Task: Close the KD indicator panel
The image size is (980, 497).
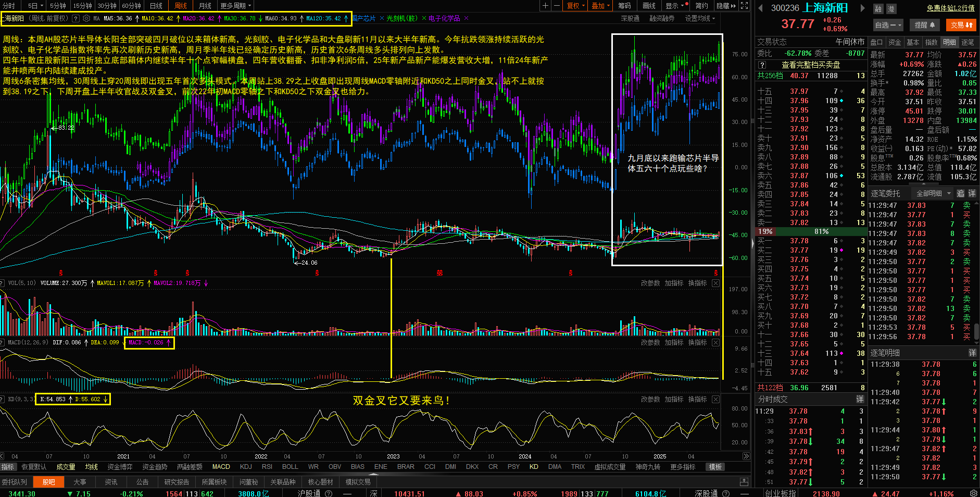Action: (x=715, y=399)
